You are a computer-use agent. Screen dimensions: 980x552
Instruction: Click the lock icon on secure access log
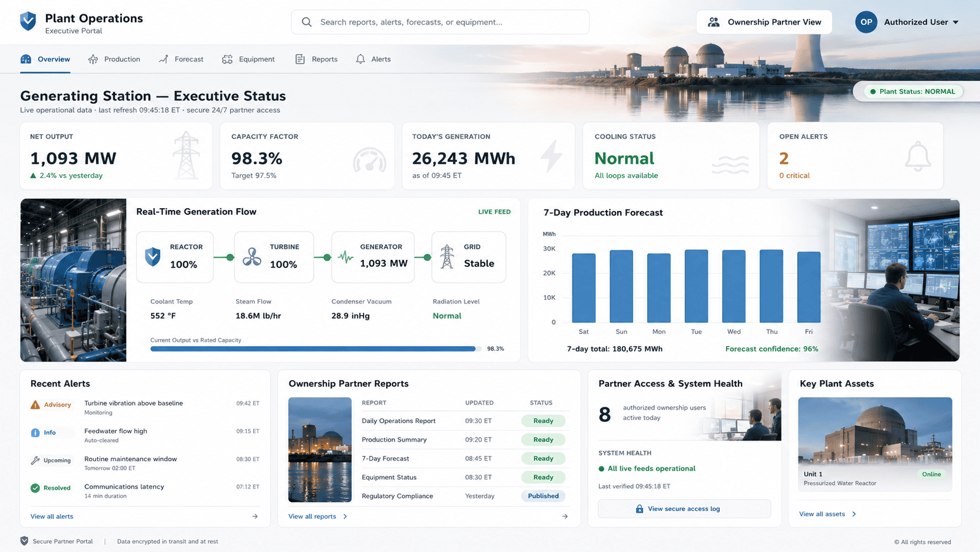(639, 509)
